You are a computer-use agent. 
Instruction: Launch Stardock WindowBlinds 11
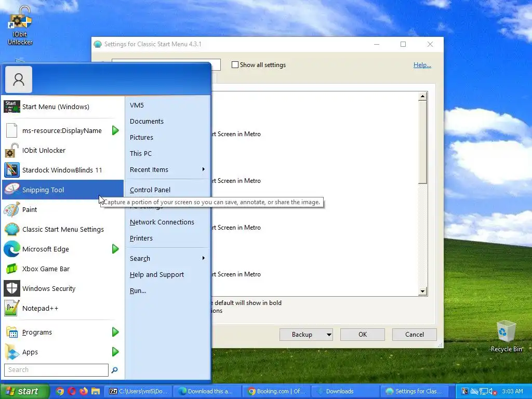click(62, 170)
